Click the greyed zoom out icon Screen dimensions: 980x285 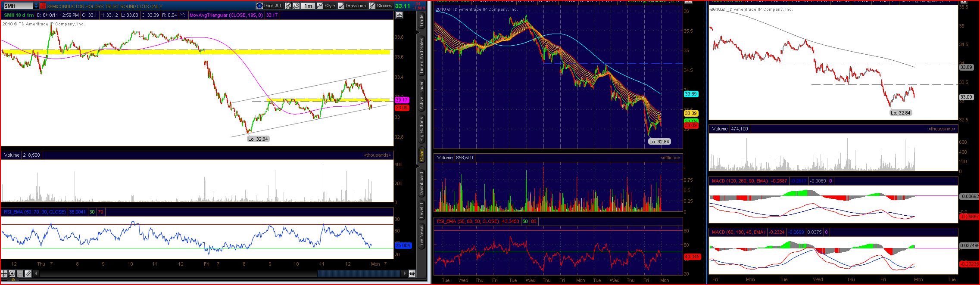pyautogui.click(x=20, y=273)
